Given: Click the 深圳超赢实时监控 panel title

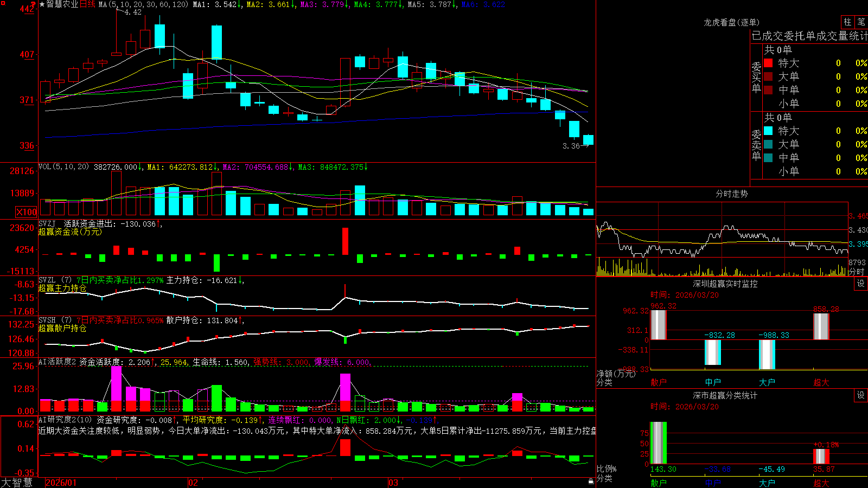Looking at the screenshot, I should (x=725, y=284).
